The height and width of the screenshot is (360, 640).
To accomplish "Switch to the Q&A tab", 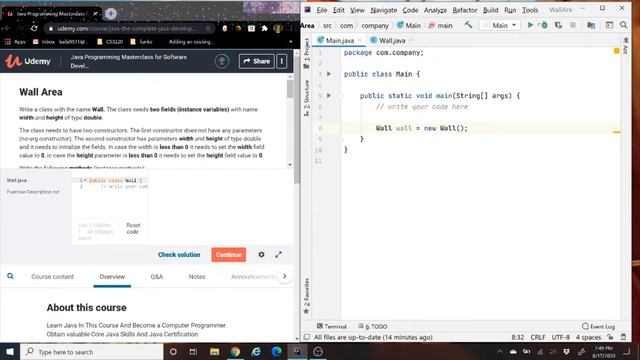I will (x=157, y=276).
